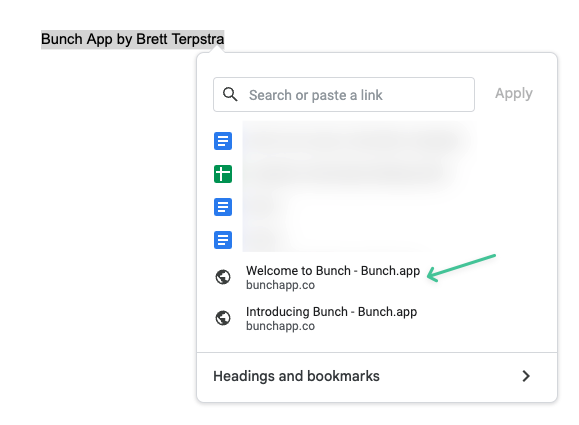Viewport: 579px width, 425px height.
Task: Focus the Search or paste a link field
Action: (344, 95)
